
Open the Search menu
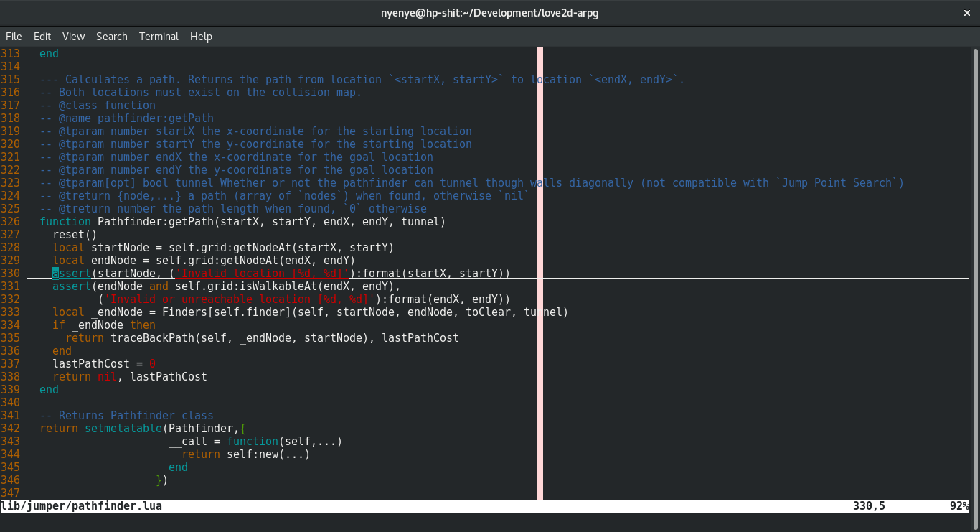pos(112,37)
